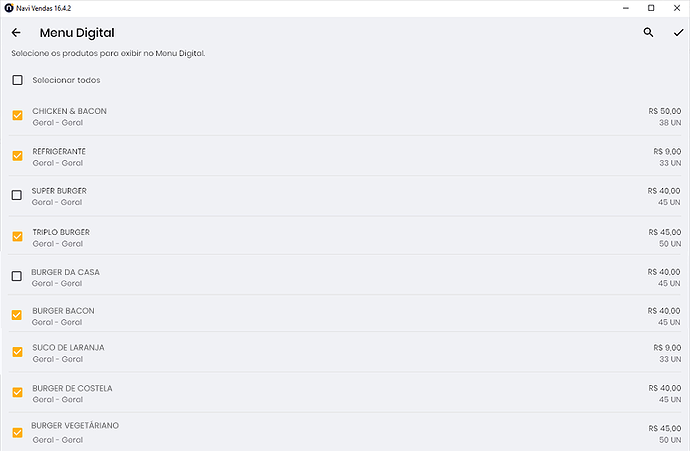Check the BURGER DA CASA checkbox

(17, 277)
